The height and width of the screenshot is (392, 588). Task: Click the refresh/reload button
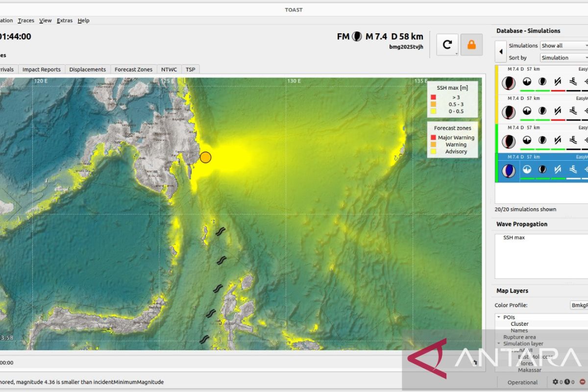(x=447, y=45)
